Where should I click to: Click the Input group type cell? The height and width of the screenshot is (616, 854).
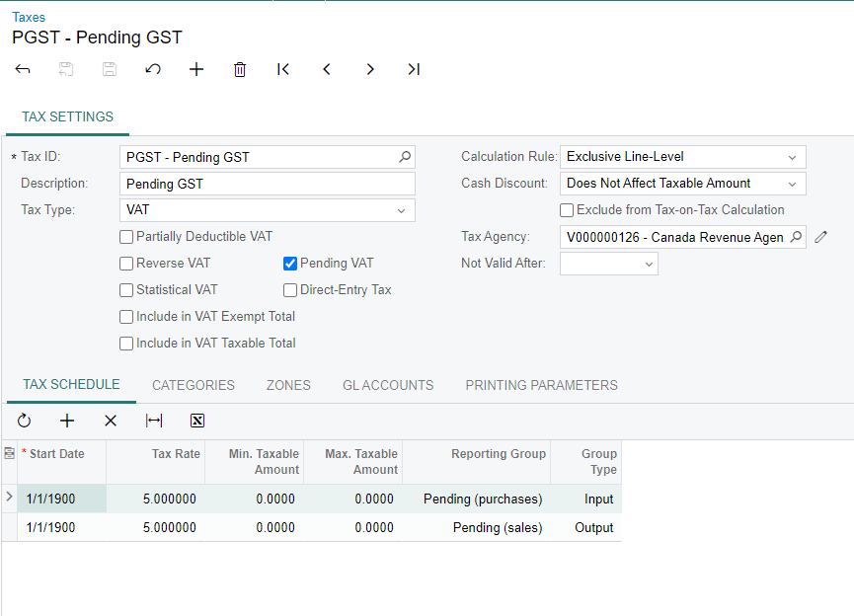tap(586, 499)
